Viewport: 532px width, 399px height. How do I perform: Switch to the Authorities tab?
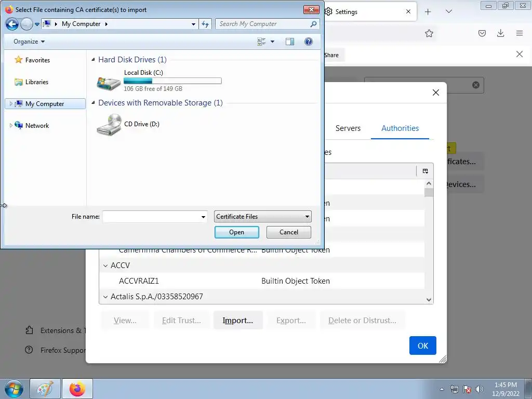tap(400, 128)
